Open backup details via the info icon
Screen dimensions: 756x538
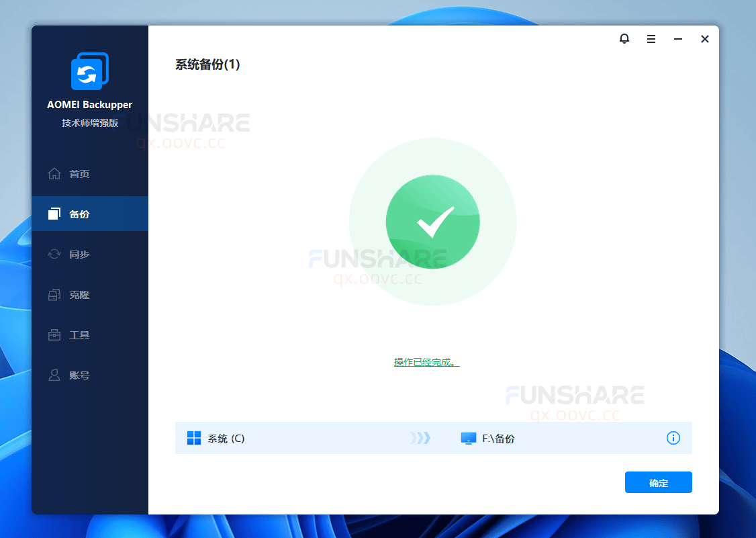pos(673,438)
